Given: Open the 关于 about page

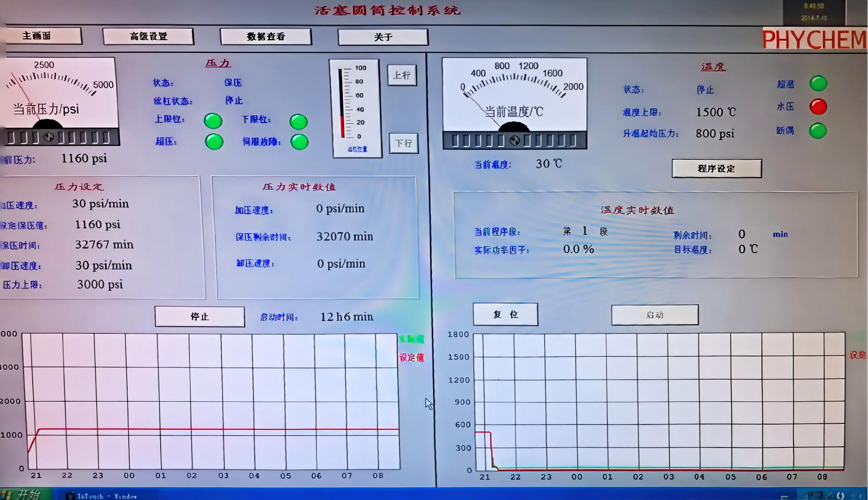Looking at the screenshot, I should tap(383, 37).
